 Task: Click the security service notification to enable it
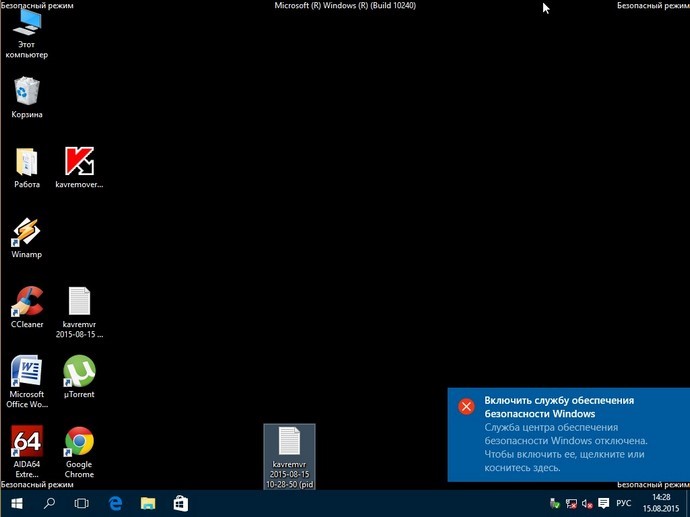pos(569,434)
